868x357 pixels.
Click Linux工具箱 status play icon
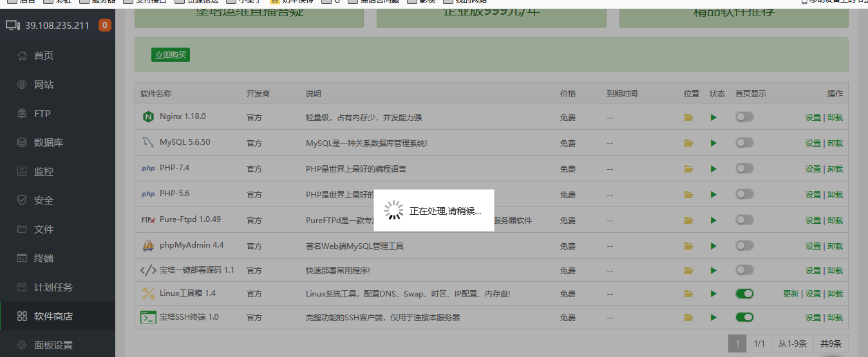click(713, 294)
